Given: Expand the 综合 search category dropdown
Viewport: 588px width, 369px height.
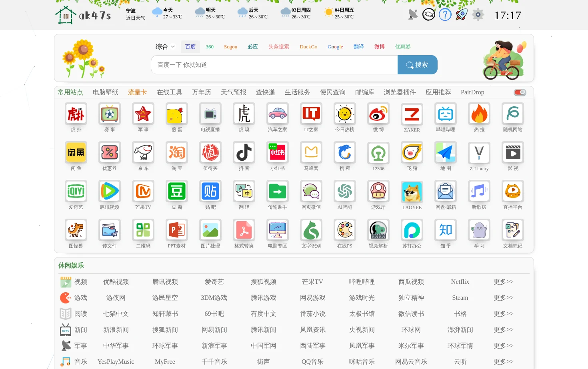Looking at the screenshot, I should pyautogui.click(x=165, y=47).
